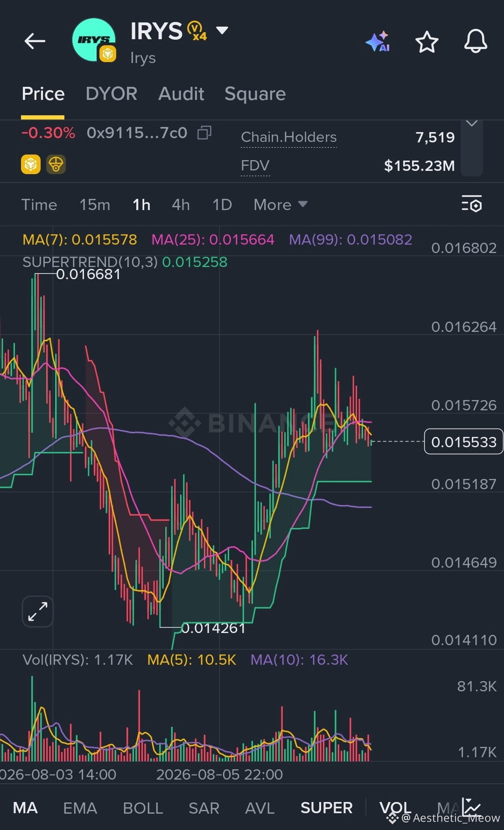This screenshot has height=830, width=504.
Task: Tap the 7,519 holders value
Action: pyautogui.click(x=435, y=137)
